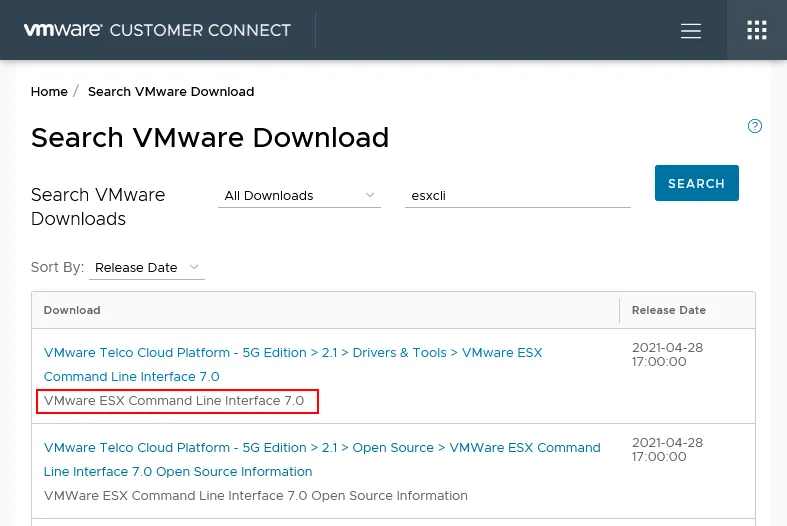Click the Search VMware Download page heading
This screenshot has height=526, width=787.
(210, 138)
